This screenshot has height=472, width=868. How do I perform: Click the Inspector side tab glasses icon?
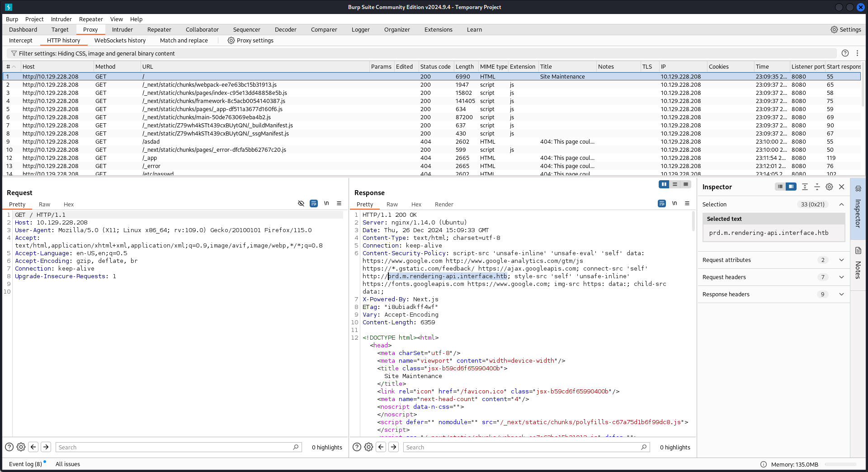(858, 188)
